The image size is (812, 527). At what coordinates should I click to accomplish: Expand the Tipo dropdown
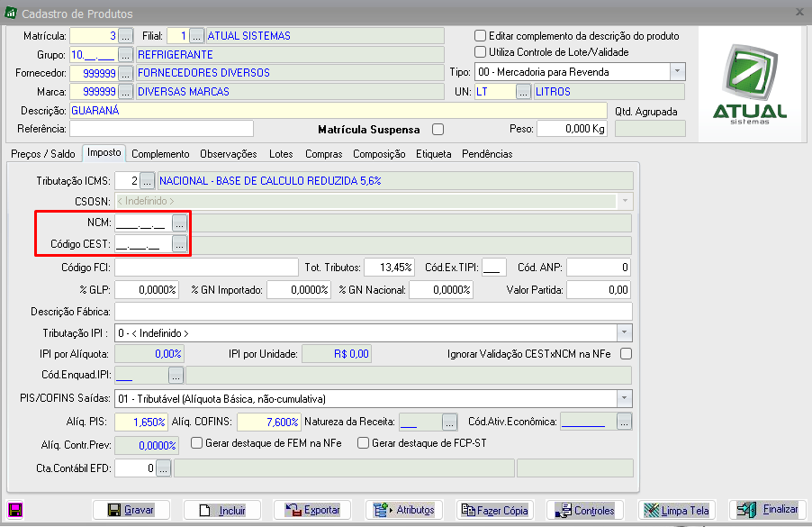pos(677,72)
